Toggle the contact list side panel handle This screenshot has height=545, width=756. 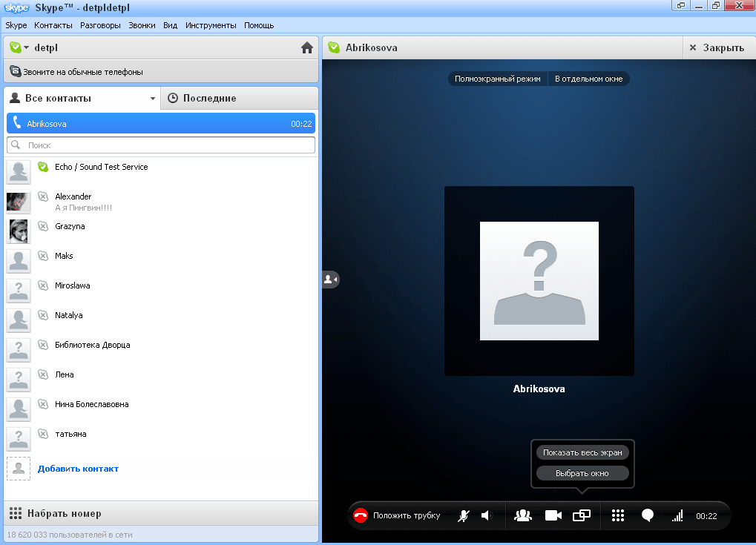point(330,280)
